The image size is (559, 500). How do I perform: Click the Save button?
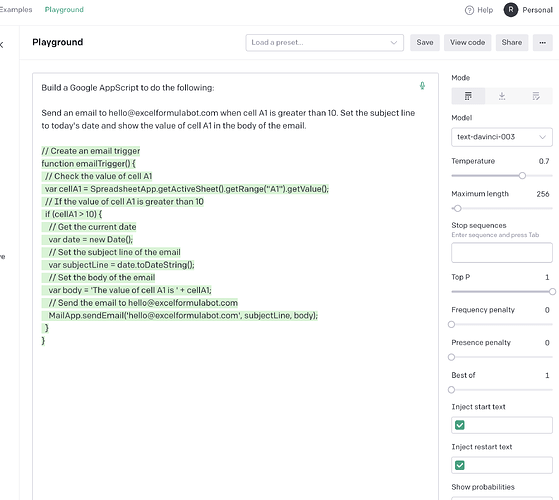[425, 42]
